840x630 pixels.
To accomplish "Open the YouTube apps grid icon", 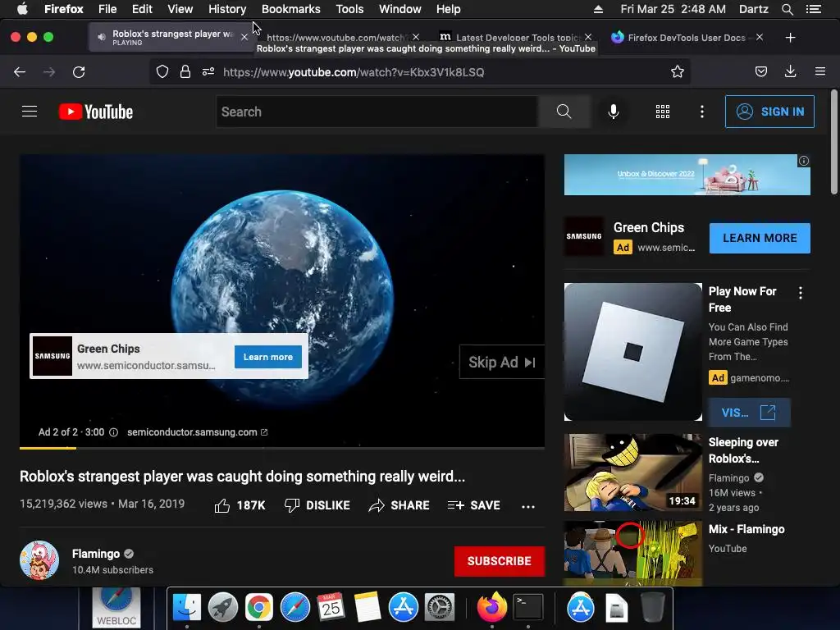I will pos(663,112).
